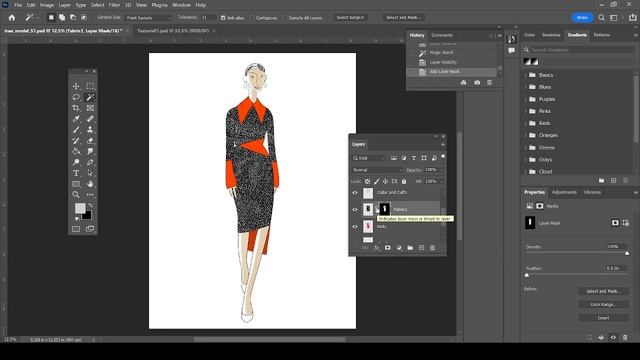
Task: Expand the Oranges gradient folder
Action: pyautogui.click(x=526, y=135)
